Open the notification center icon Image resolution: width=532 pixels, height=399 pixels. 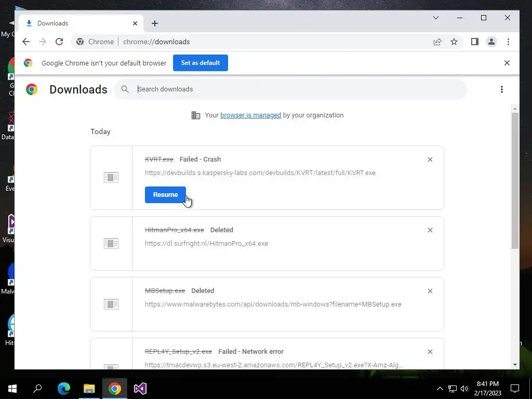515,389
